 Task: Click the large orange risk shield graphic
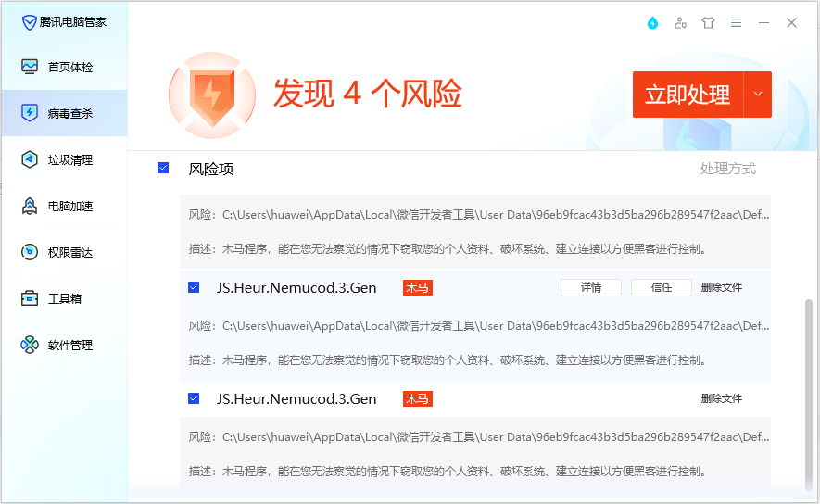tap(212, 95)
